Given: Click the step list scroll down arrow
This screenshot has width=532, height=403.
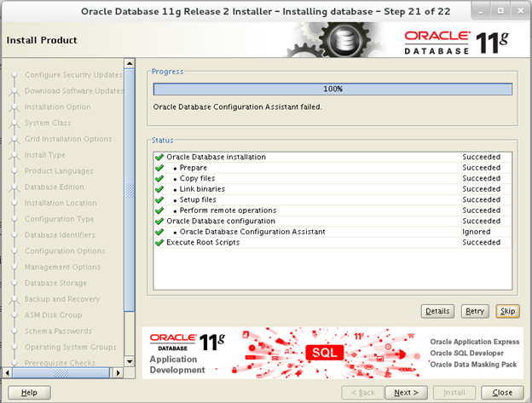Looking at the screenshot, I should (130, 361).
